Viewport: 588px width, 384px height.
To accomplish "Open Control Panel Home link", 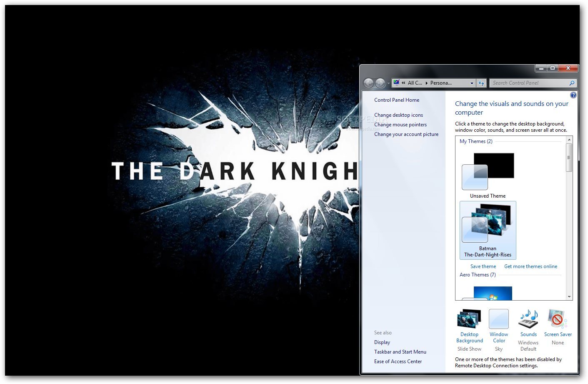I will (397, 100).
